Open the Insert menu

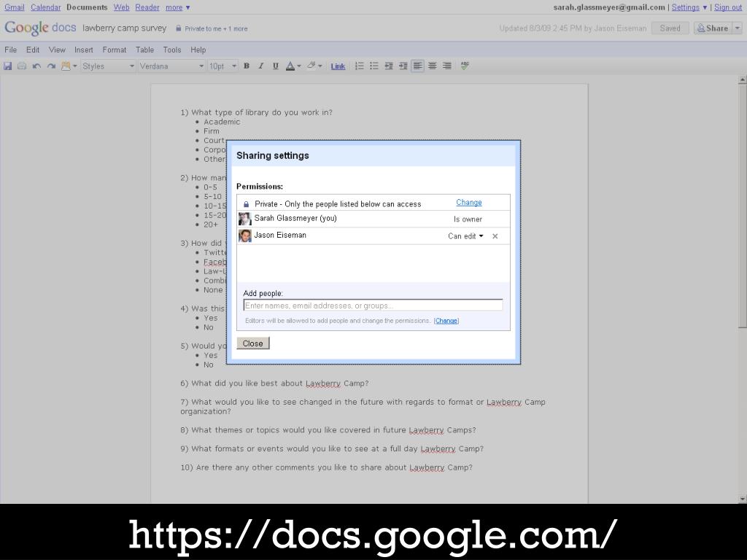84,50
